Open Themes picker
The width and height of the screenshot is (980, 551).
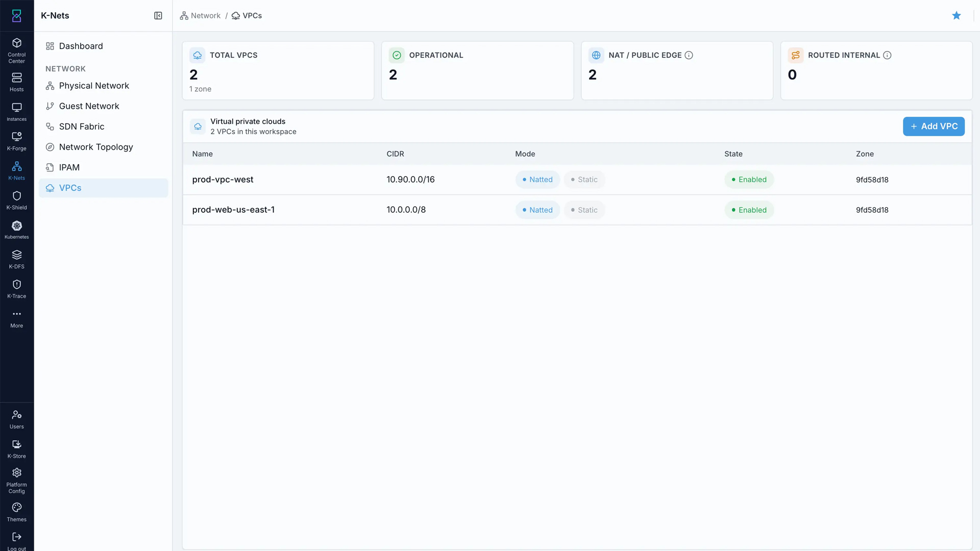(x=17, y=512)
